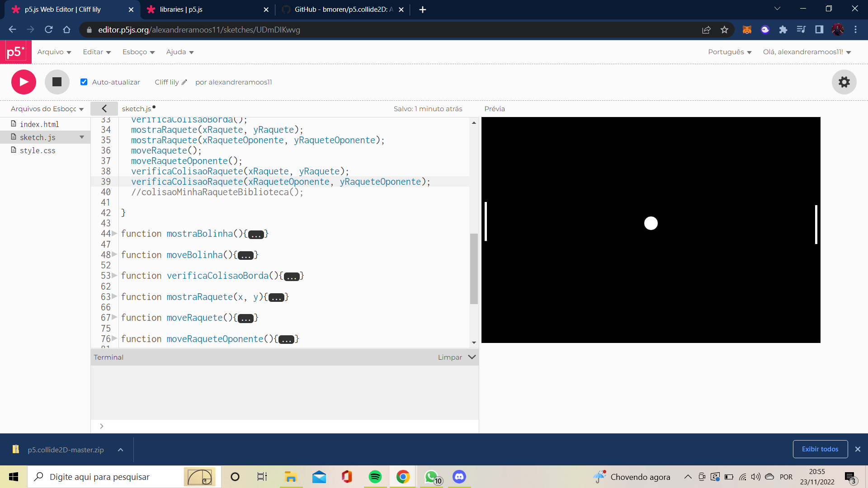
Task: Select style.css in the file list
Action: 38,150
